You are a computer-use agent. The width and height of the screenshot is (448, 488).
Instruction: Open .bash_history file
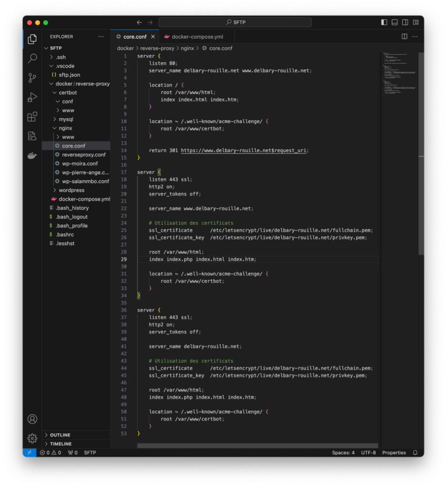point(76,208)
